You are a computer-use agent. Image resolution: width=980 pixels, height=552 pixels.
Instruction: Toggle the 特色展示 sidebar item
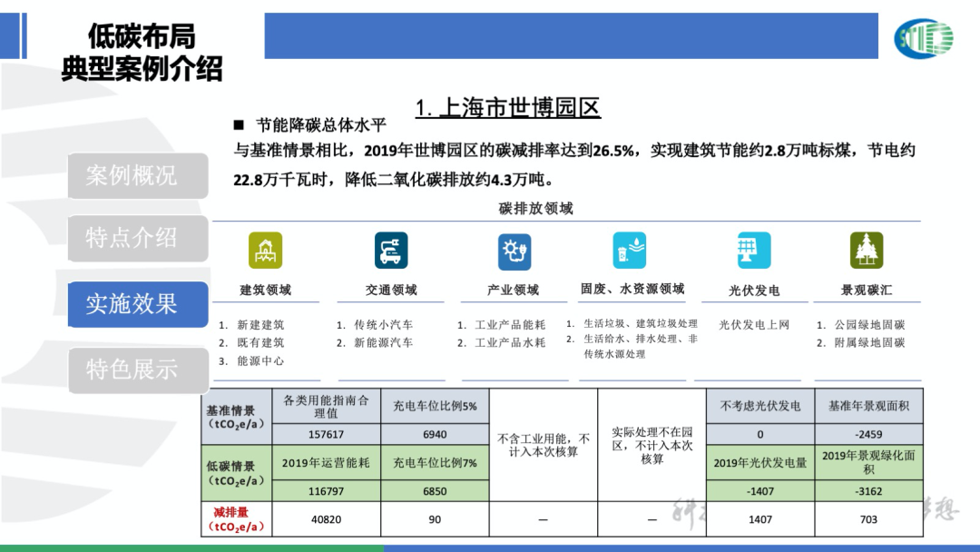[137, 370]
